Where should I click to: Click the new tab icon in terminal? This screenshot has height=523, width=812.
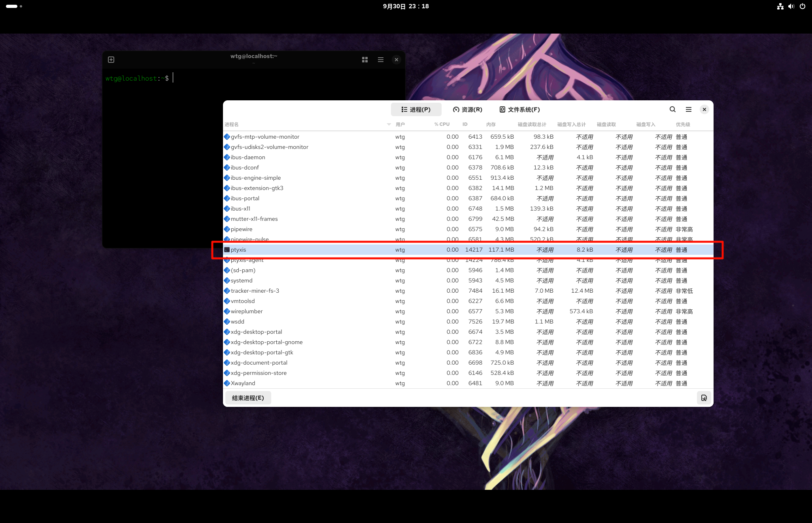point(111,60)
